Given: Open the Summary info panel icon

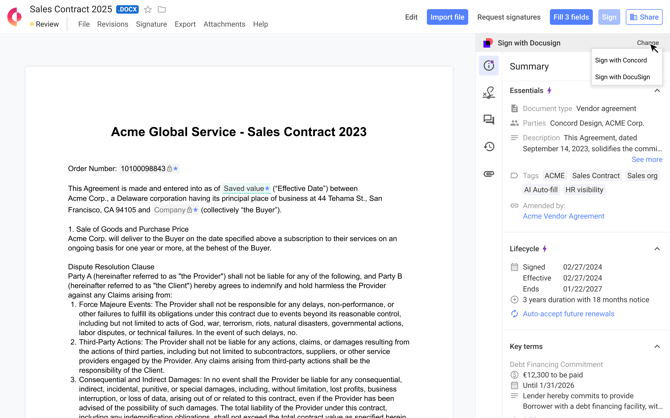Looking at the screenshot, I should click(x=489, y=65).
